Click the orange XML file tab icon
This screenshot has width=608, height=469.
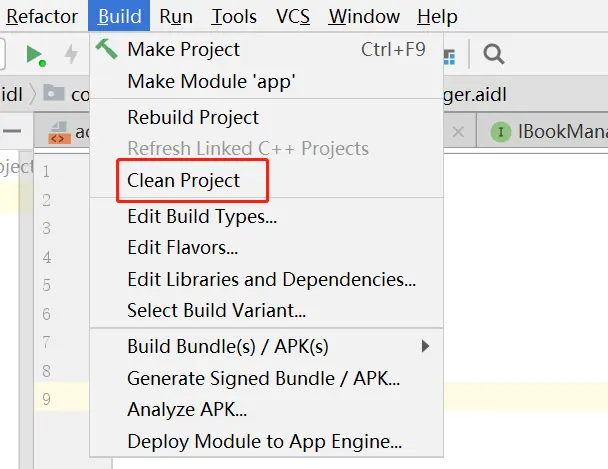59,133
